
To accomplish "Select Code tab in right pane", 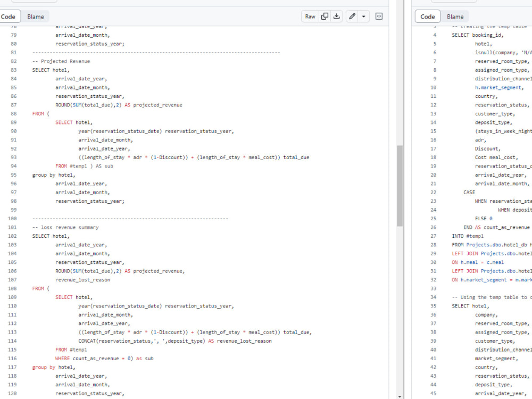I will pyautogui.click(x=428, y=16).
